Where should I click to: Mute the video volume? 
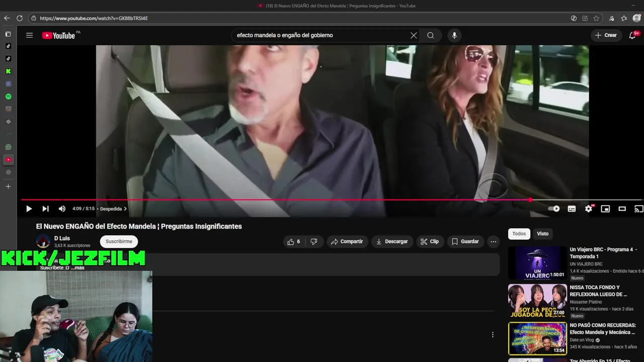pos(62,209)
